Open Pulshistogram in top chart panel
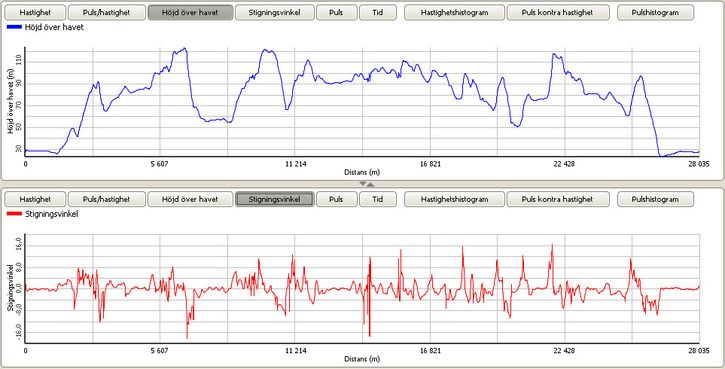The height and width of the screenshot is (369, 725). click(655, 12)
